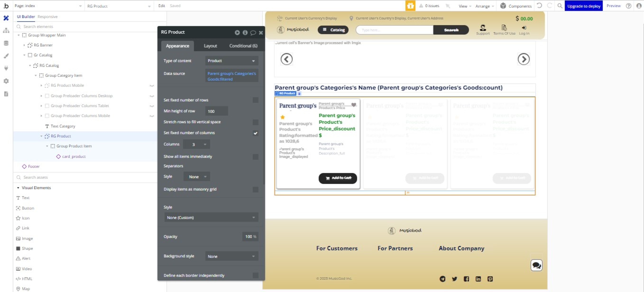Open the Background style dropdown
644x292 pixels.
[x=231, y=256]
